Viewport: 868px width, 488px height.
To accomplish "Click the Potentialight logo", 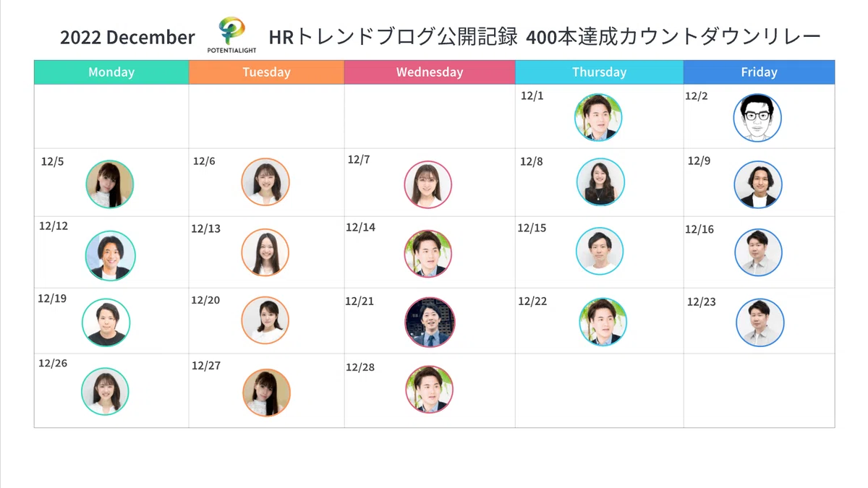I will [x=232, y=35].
